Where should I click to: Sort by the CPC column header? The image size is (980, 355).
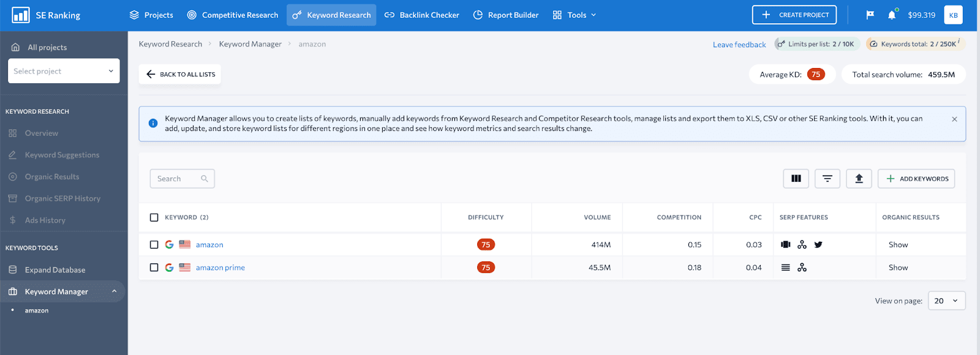756,217
